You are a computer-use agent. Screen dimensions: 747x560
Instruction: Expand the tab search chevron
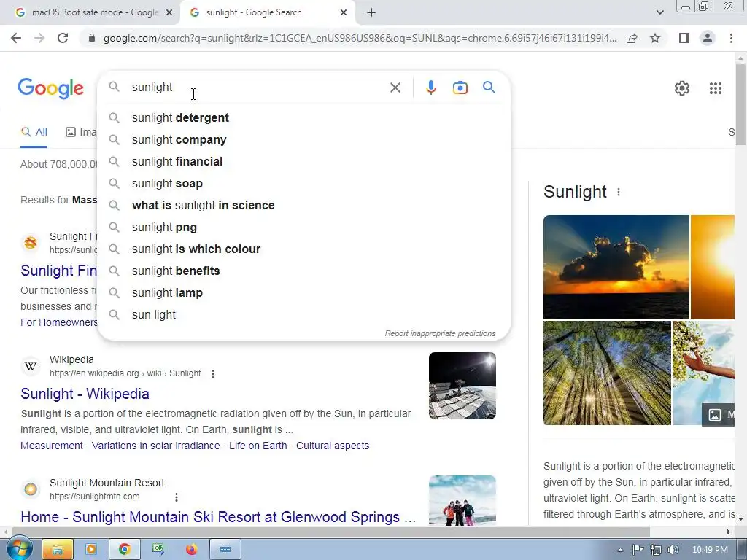[659, 12]
